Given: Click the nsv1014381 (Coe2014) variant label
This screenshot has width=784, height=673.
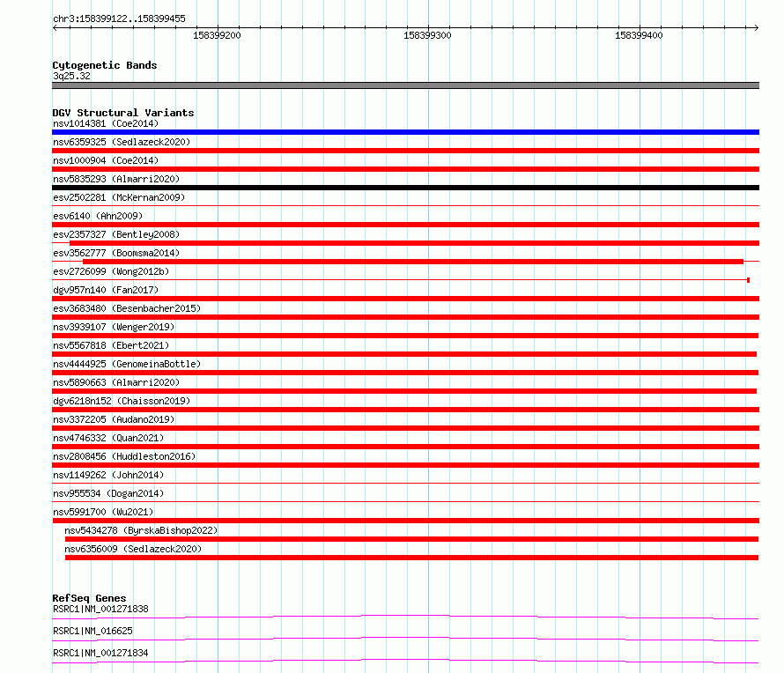Looking at the screenshot, I should click(106, 123).
